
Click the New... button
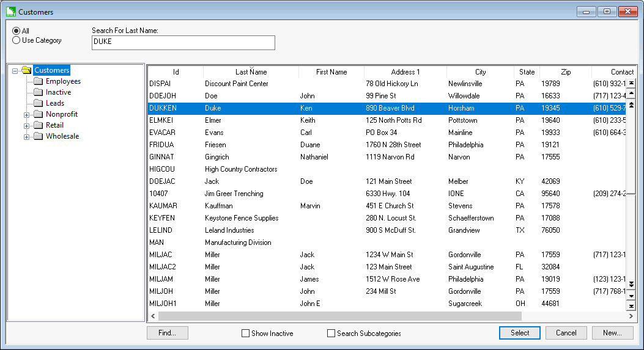tap(612, 333)
